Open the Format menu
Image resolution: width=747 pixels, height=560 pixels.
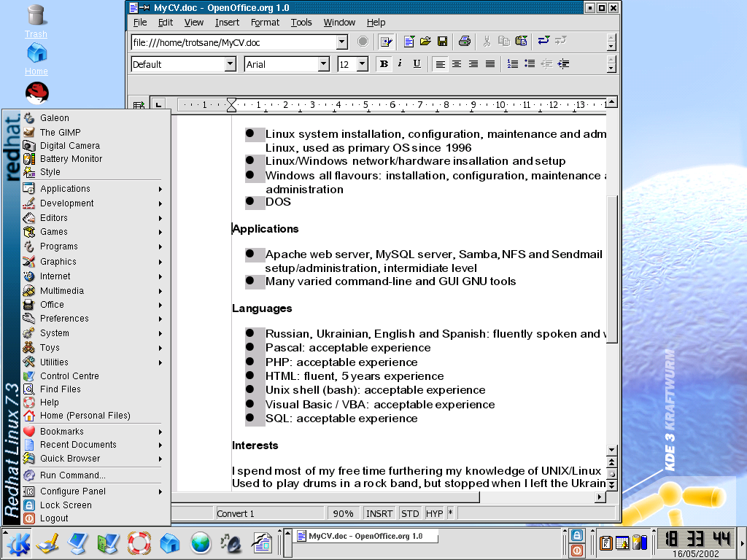(x=266, y=23)
